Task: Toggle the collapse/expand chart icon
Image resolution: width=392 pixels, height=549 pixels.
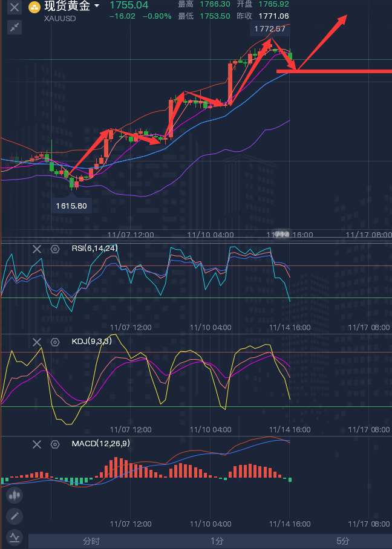Action: 15,27
